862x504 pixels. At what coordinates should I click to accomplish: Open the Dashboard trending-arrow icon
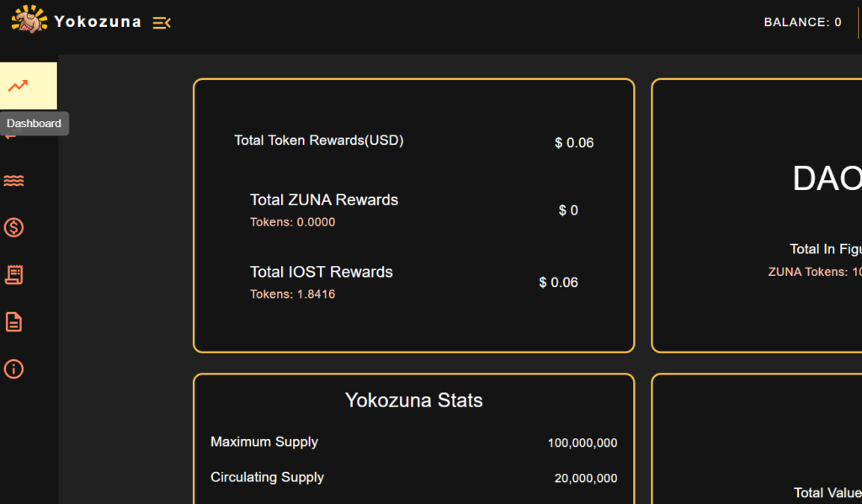coord(18,86)
